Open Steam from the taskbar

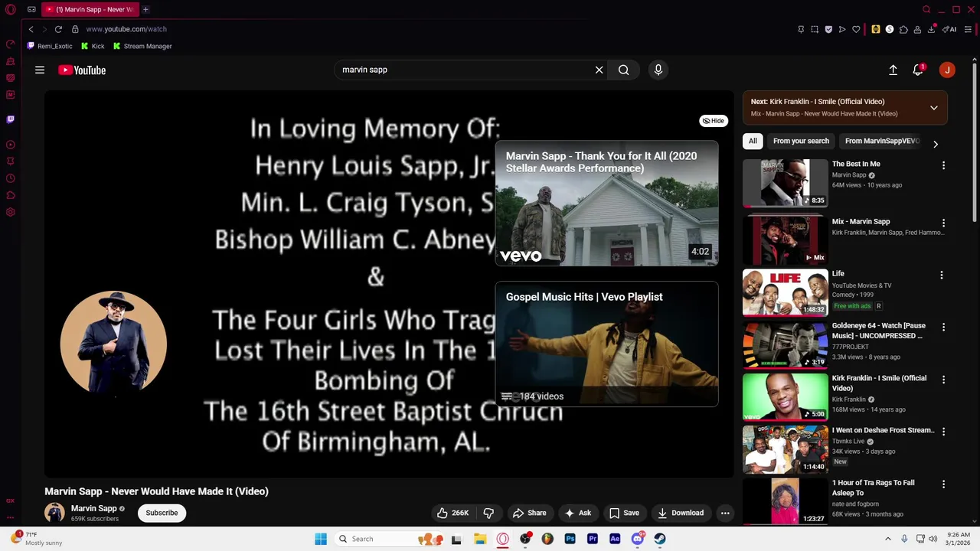660,539
